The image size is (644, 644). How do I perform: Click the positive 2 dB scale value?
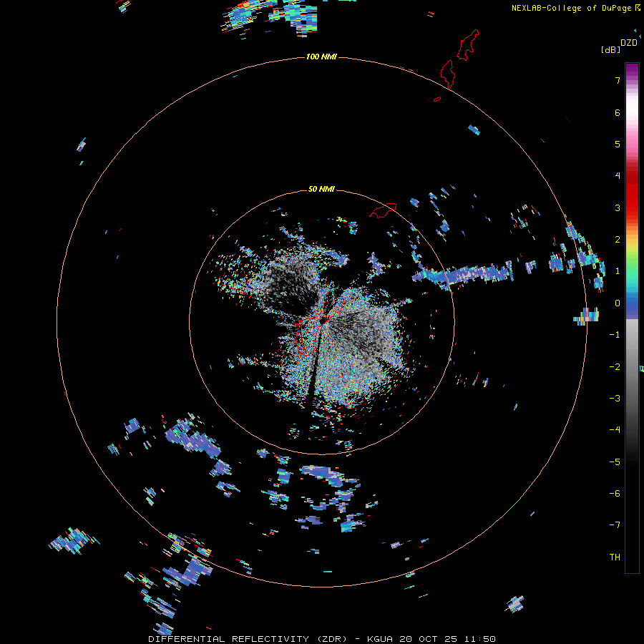tap(618, 240)
